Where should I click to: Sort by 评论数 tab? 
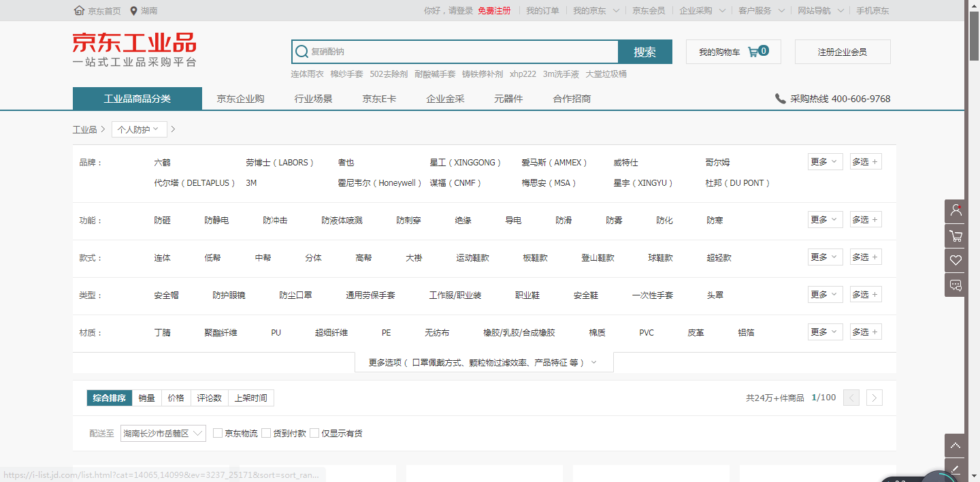[x=209, y=398]
